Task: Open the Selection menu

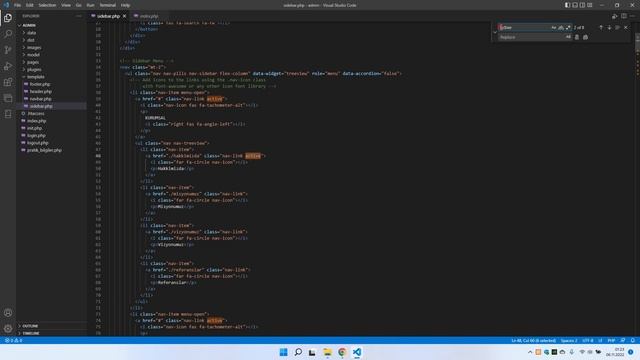Action: [47, 5]
